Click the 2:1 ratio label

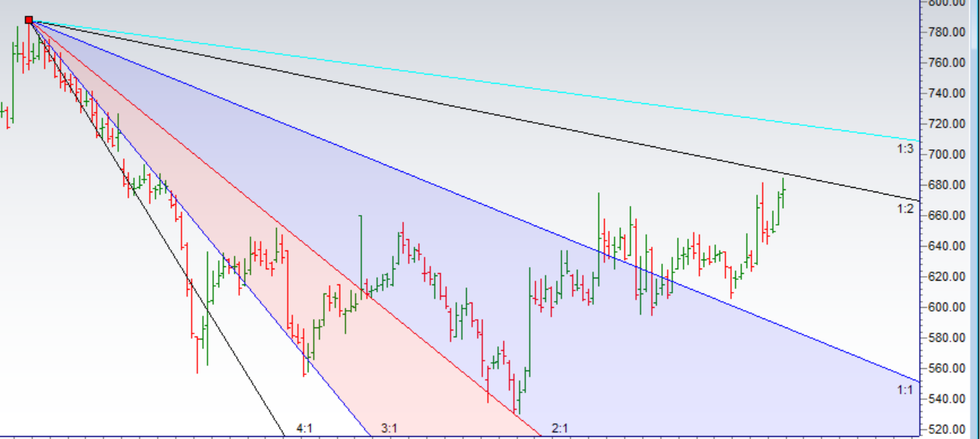560,428
